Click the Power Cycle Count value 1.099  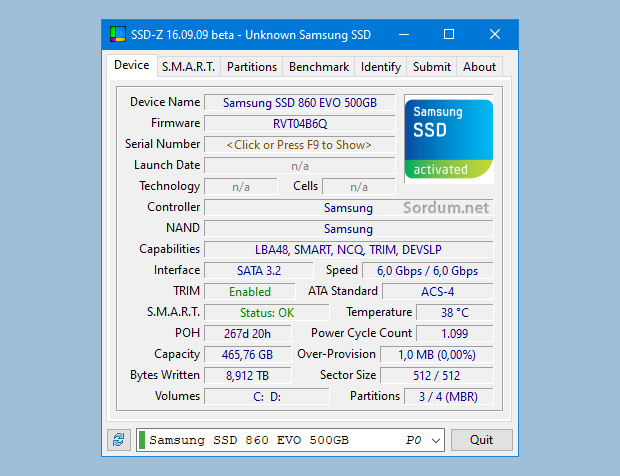[455, 333]
